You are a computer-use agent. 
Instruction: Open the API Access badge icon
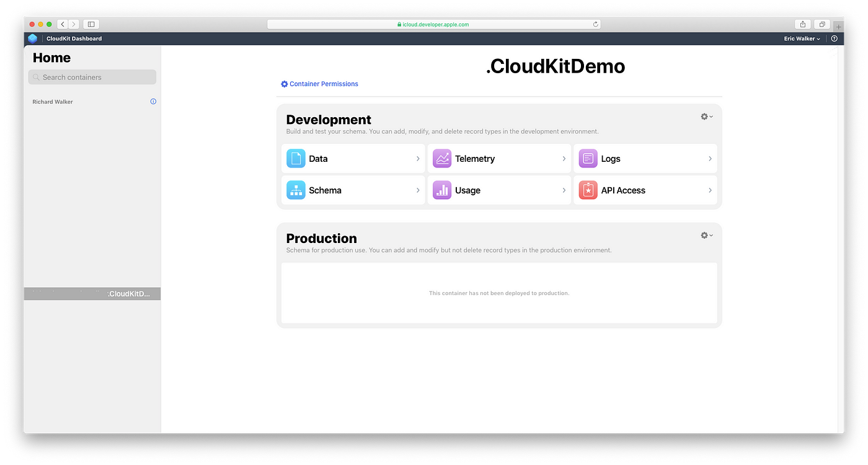(x=588, y=190)
